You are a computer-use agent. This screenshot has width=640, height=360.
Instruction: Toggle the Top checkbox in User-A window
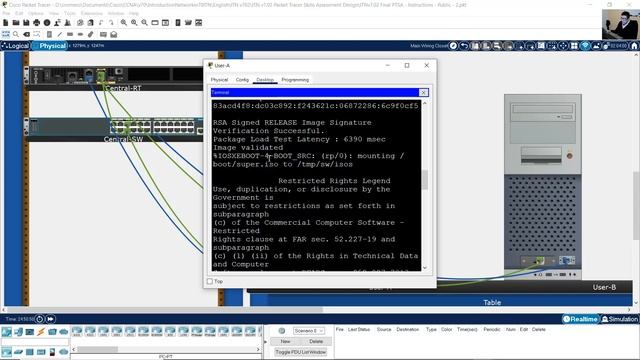point(210,281)
